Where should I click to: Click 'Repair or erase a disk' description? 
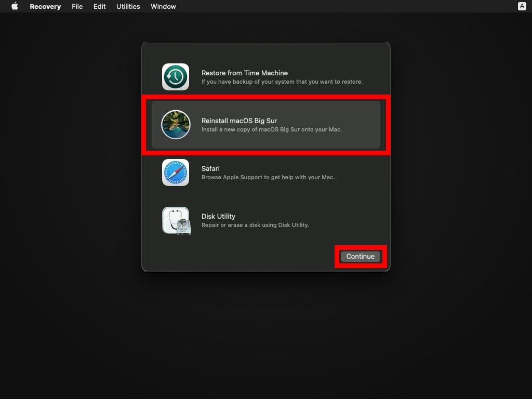[x=255, y=225]
